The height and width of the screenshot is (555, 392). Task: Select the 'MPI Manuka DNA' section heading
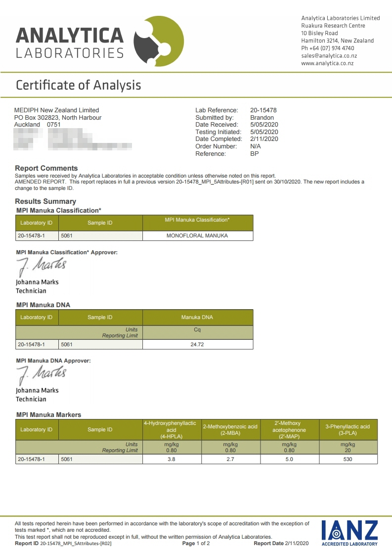point(43,305)
